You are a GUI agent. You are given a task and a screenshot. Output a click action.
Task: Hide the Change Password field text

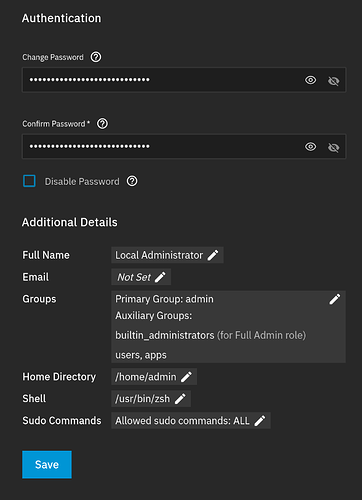coord(334,81)
